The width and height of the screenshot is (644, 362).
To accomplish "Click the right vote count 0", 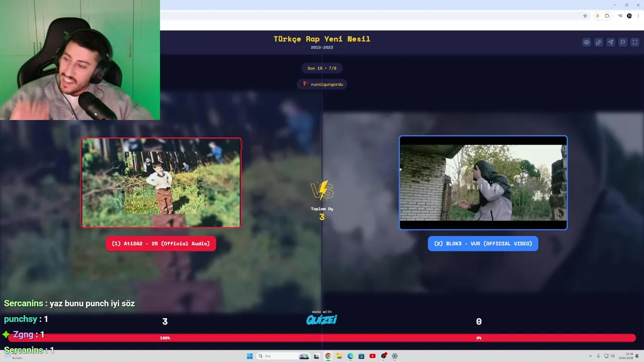I will click(479, 322).
